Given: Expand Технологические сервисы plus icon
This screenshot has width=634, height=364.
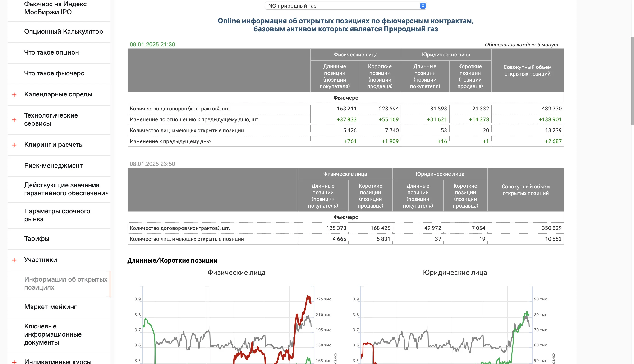Looking at the screenshot, I should 14,120.
